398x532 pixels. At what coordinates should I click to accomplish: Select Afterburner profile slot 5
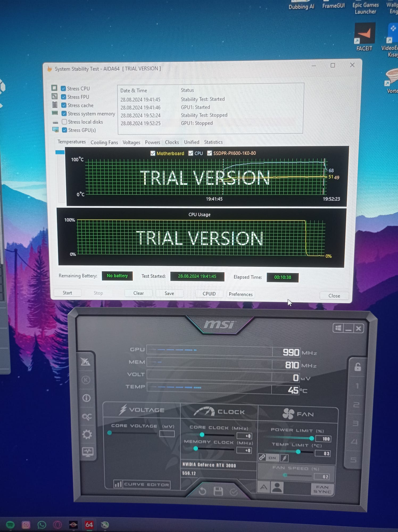click(353, 460)
